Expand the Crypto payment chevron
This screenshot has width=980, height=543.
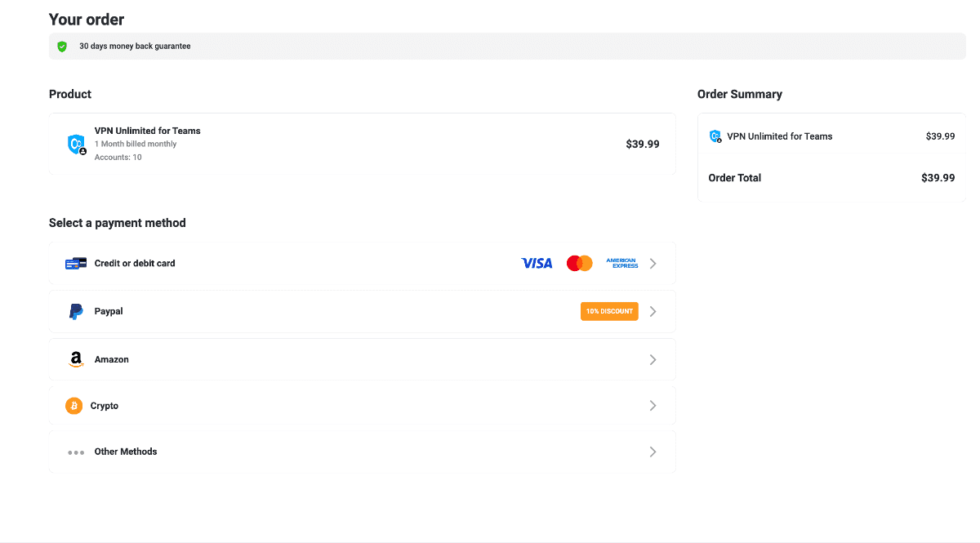(653, 406)
